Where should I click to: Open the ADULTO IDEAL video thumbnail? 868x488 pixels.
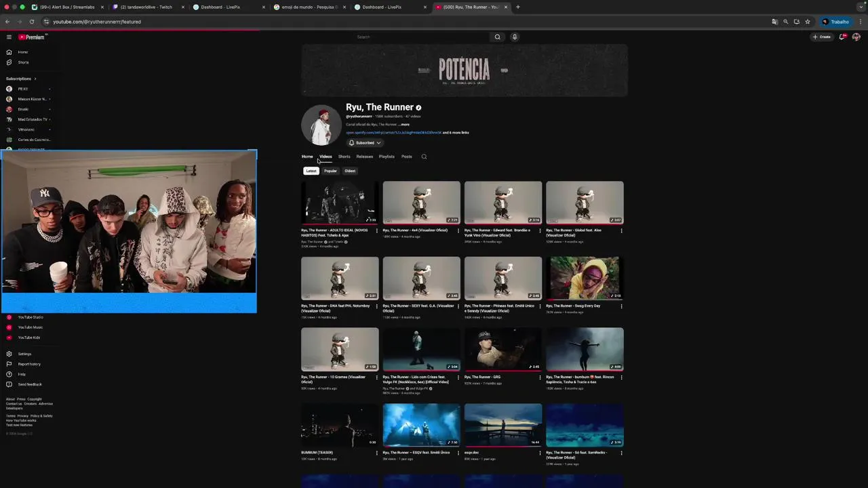pos(340,203)
